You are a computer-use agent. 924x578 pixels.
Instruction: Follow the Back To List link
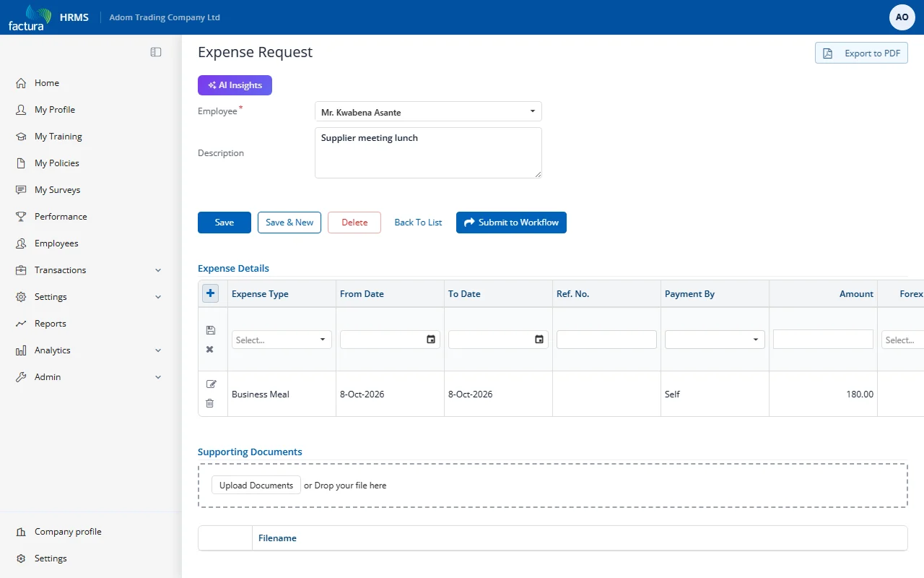(418, 223)
